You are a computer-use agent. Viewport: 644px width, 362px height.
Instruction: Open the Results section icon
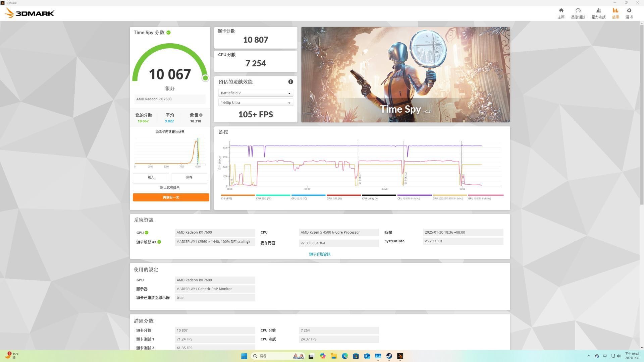(x=615, y=10)
